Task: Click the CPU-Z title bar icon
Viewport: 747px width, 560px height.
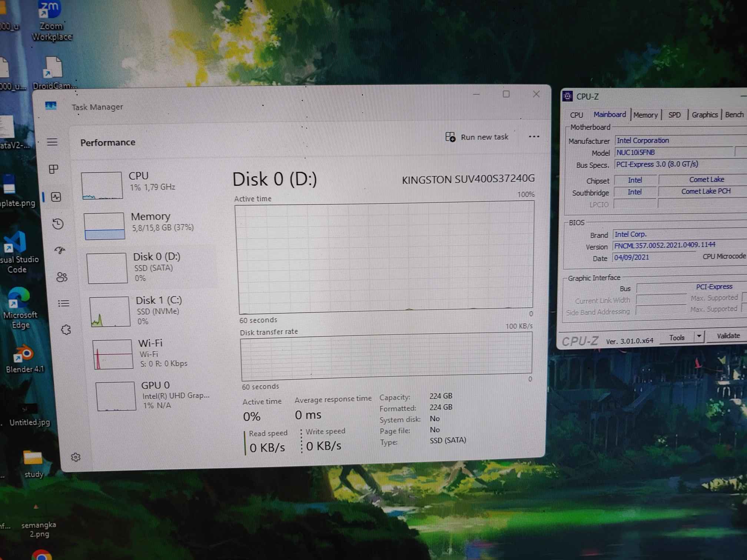Action: coord(567,96)
